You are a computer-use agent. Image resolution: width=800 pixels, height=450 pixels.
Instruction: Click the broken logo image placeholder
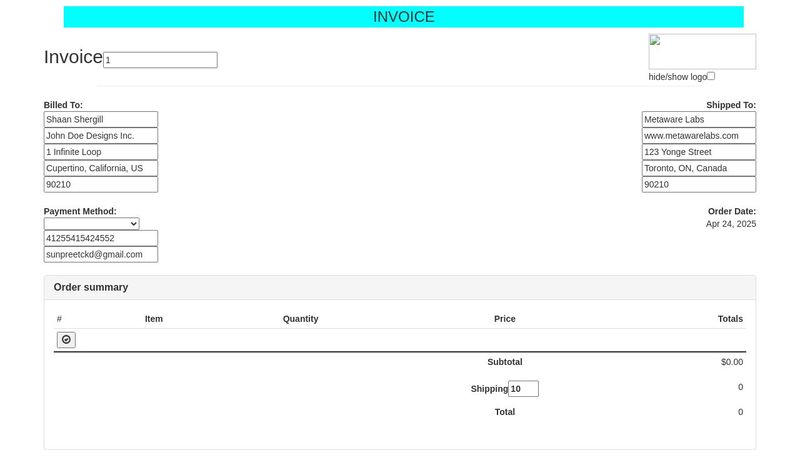[x=702, y=52]
